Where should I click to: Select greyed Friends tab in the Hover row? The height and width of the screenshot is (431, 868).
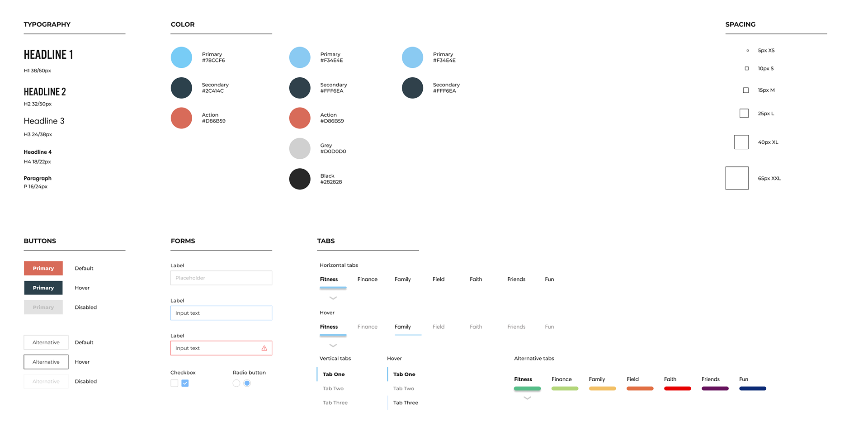click(516, 327)
